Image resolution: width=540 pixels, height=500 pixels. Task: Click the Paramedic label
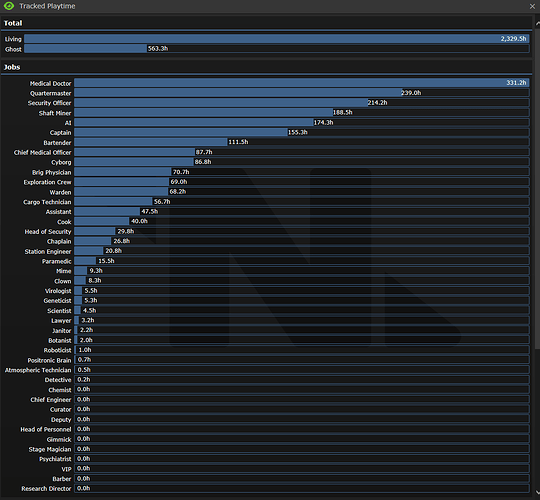[56, 261]
